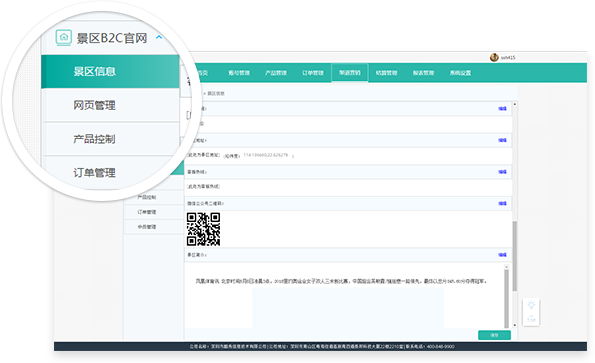Switch to the 账号管理 top tab
Screen dimensions: 595x363
coord(239,73)
